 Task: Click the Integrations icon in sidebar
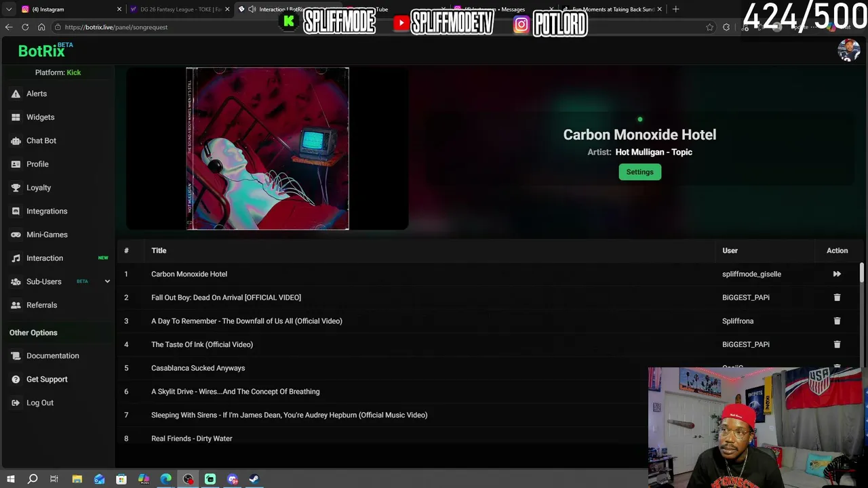16,211
